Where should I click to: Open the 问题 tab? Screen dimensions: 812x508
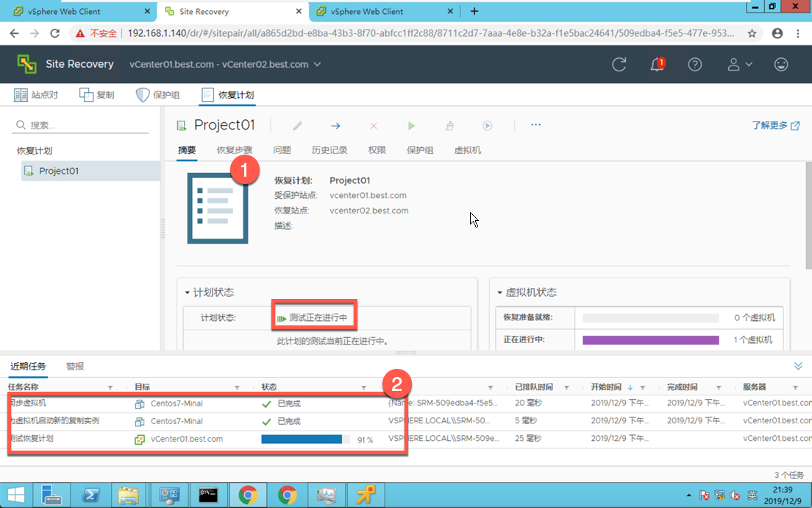click(x=282, y=149)
